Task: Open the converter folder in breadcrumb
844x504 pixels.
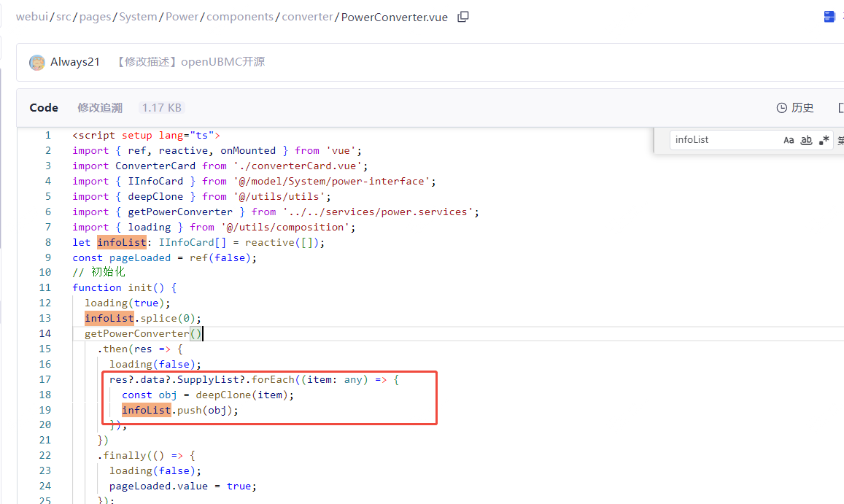Action: [308, 17]
